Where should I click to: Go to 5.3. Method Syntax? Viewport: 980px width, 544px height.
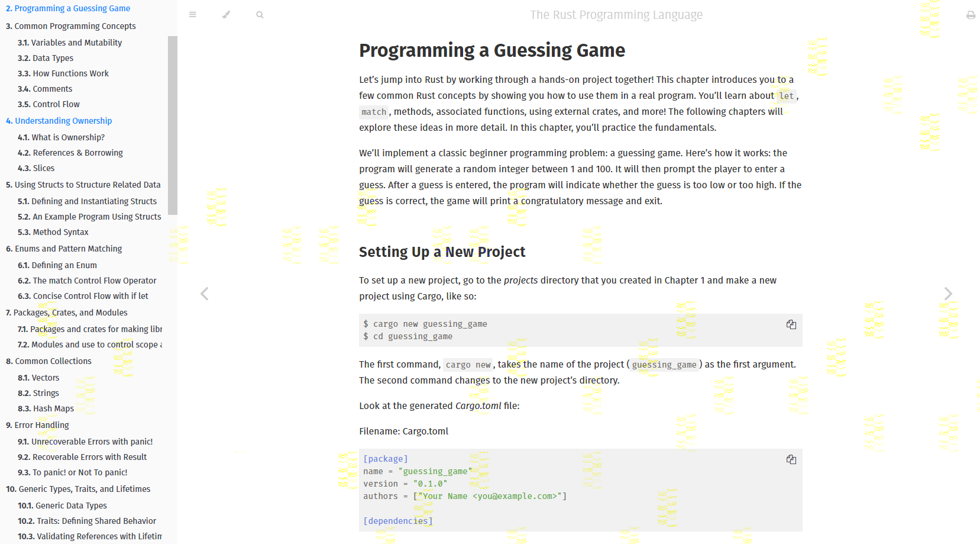[53, 232]
